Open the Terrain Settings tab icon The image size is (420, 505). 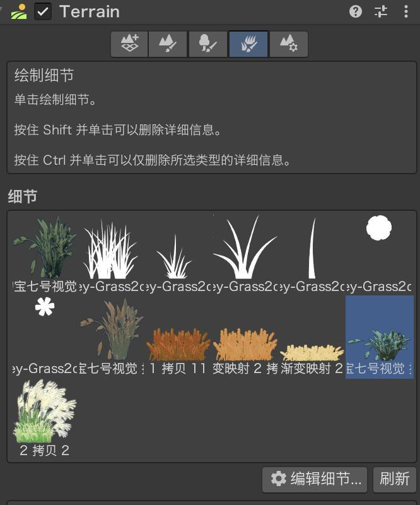289,44
